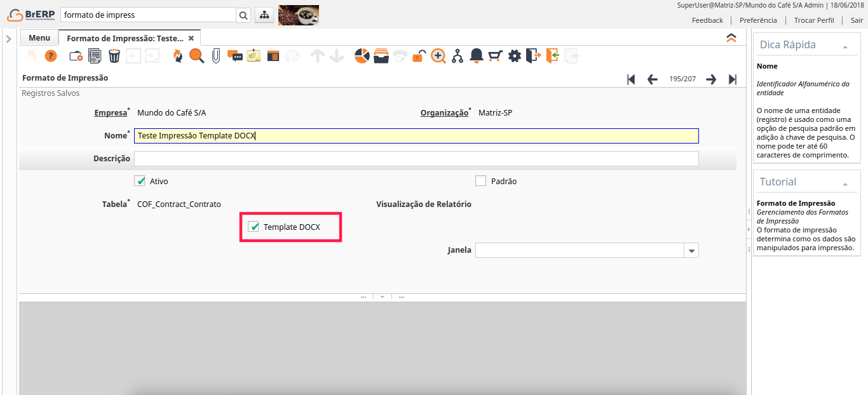This screenshot has width=868, height=395.
Task: Open the pie chart Report icon
Action: click(362, 56)
